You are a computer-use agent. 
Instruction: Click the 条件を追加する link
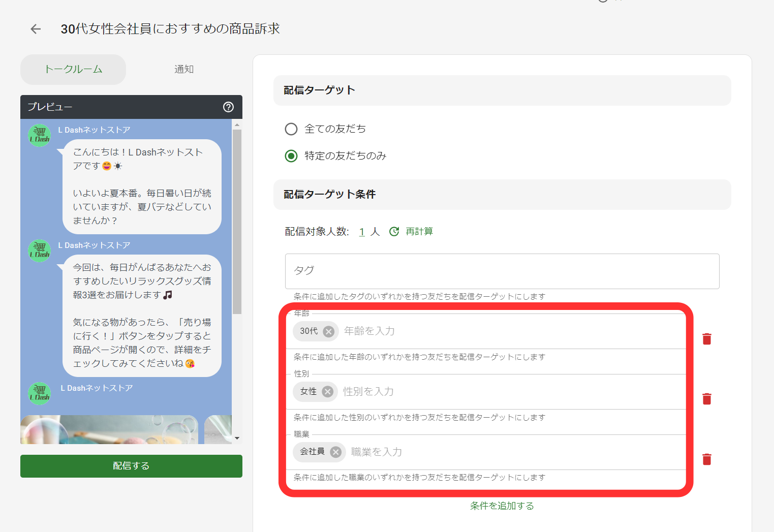[x=502, y=506]
